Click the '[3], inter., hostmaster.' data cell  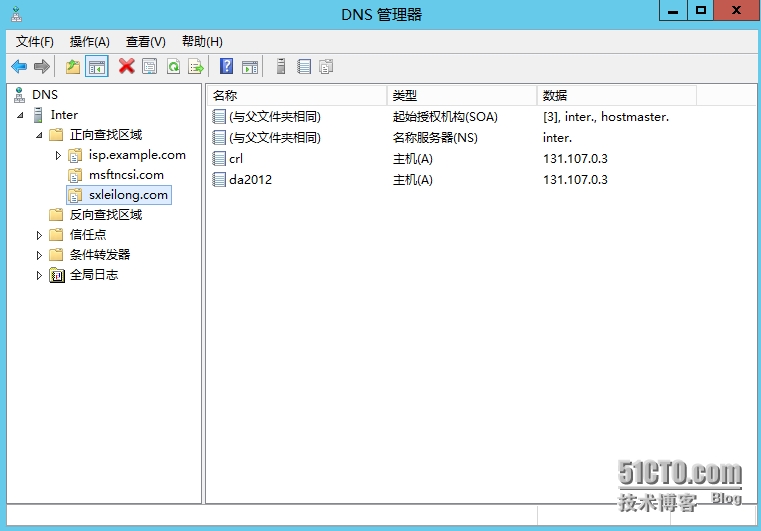(x=606, y=116)
